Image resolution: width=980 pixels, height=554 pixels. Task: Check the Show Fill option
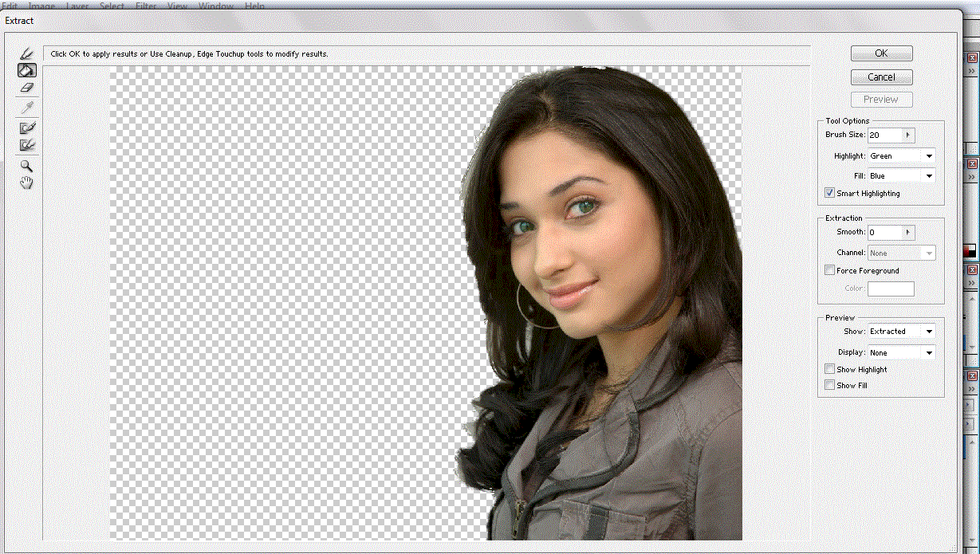point(830,385)
